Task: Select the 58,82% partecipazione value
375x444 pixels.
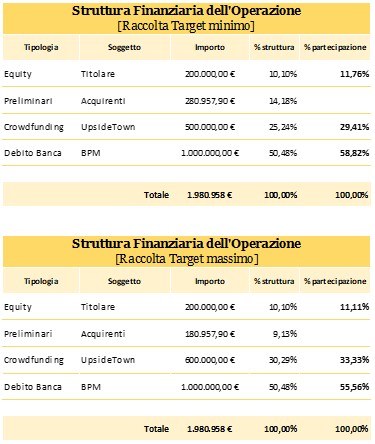Action: [354, 153]
